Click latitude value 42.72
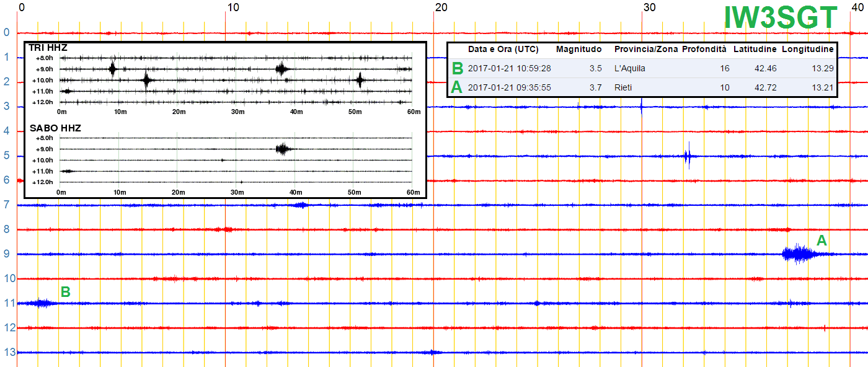The height and width of the screenshot is (367, 868). pyautogui.click(x=764, y=87)
